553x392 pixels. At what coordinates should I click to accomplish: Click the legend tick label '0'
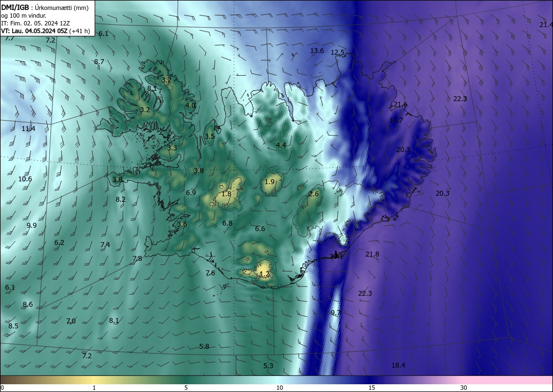[x=2, y=388]
